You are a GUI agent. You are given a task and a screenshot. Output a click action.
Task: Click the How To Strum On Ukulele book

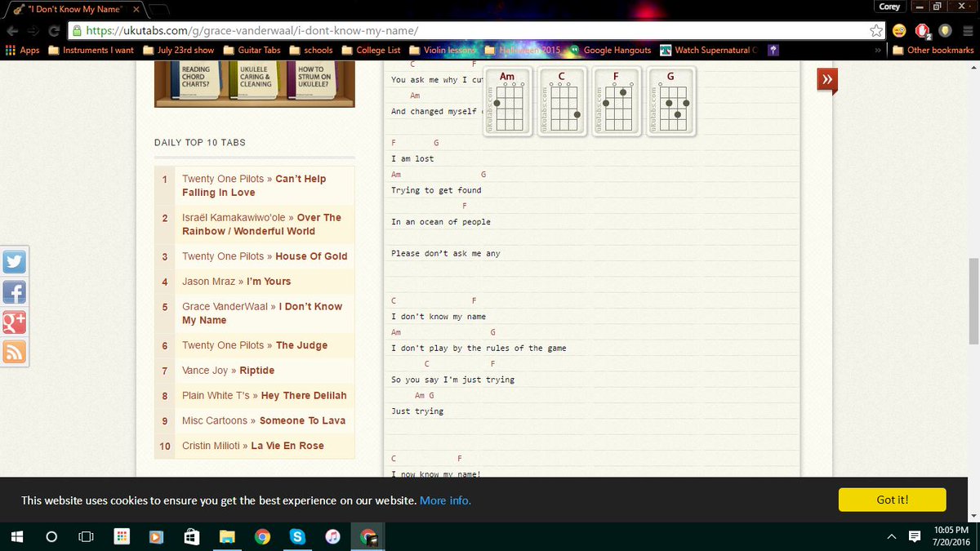[x=314, y=80]
